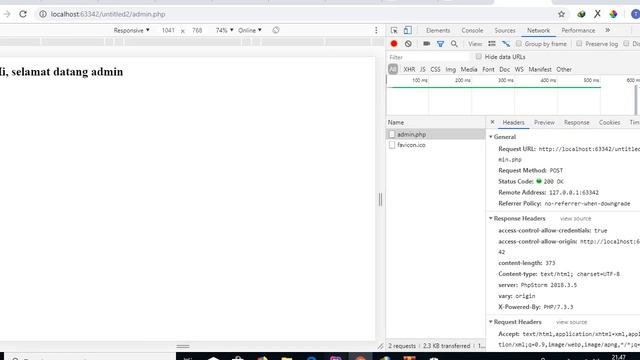Click the X extension icon in toolbar
The width and height of the screenshot is (640, 360).
[x=597, y=14]
